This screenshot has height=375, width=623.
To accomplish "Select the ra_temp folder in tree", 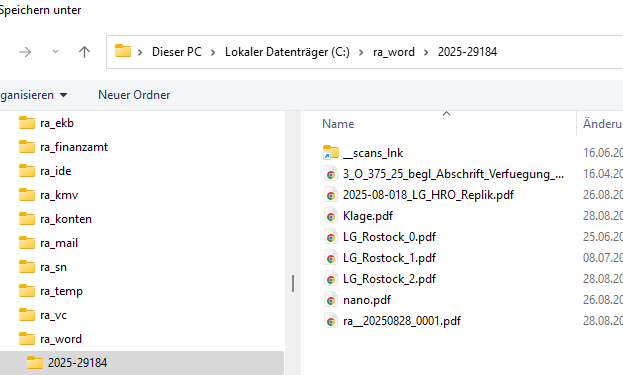I will click(61, 291).
